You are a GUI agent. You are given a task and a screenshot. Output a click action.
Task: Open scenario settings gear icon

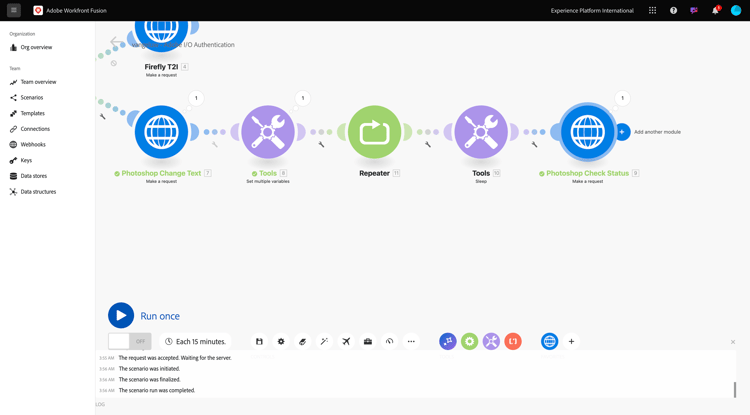281,341
